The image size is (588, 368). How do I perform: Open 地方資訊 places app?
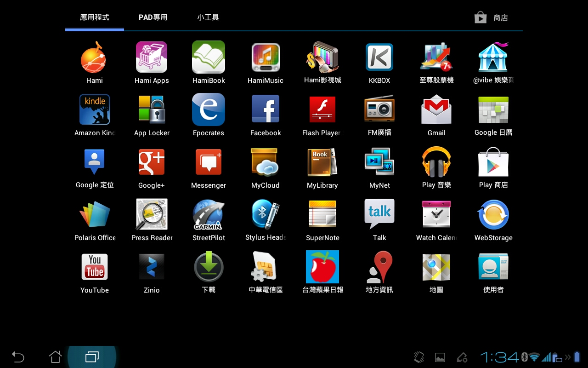pyautogui.click(x=379, y=267)
